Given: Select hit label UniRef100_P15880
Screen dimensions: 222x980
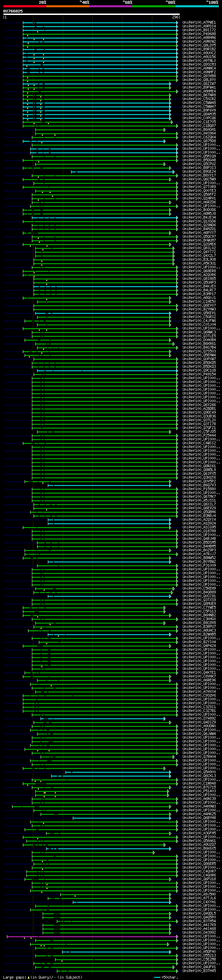Looking at the screenshot, I should [x=199, y=489].
